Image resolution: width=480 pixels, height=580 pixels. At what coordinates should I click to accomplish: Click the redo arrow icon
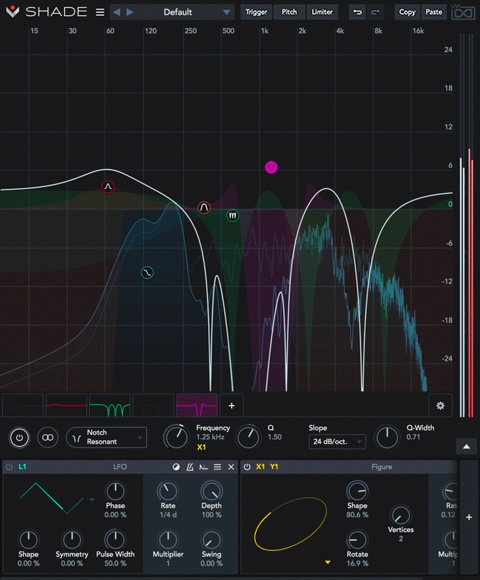[375, 13]
